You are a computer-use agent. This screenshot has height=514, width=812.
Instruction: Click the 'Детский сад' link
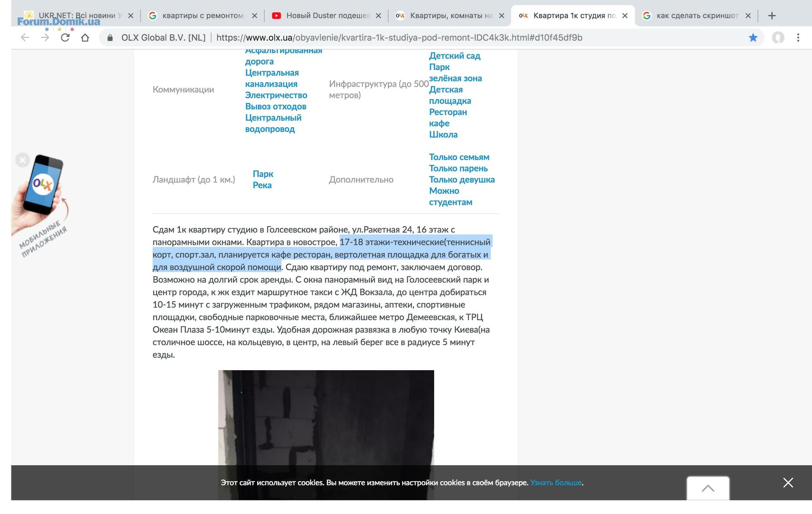tap(455, 56)
